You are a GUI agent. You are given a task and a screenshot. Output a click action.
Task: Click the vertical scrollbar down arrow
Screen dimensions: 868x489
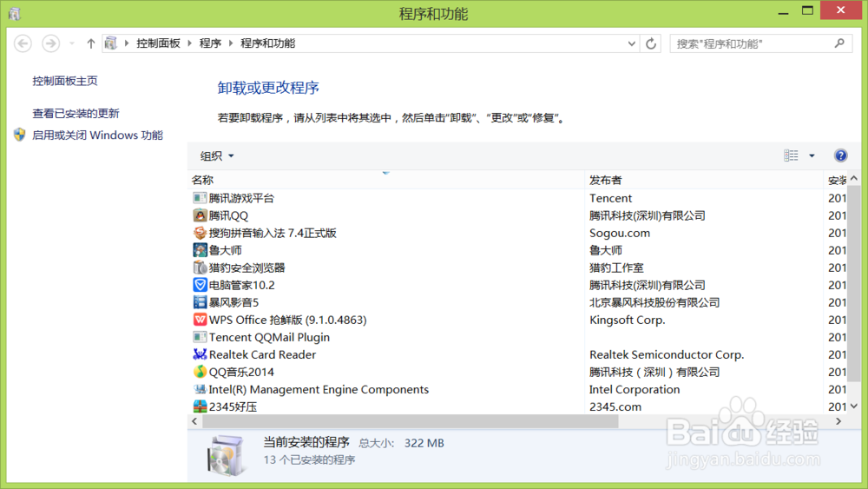854,406
